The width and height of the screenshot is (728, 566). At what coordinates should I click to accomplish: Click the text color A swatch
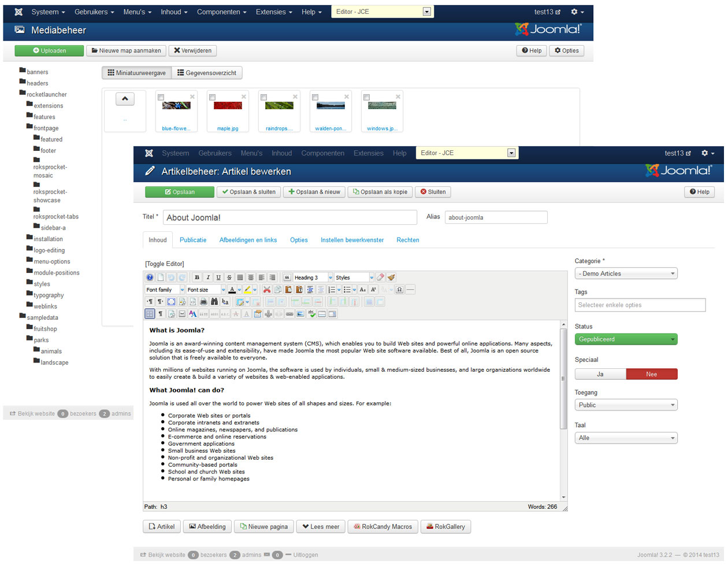pos(232,290)
